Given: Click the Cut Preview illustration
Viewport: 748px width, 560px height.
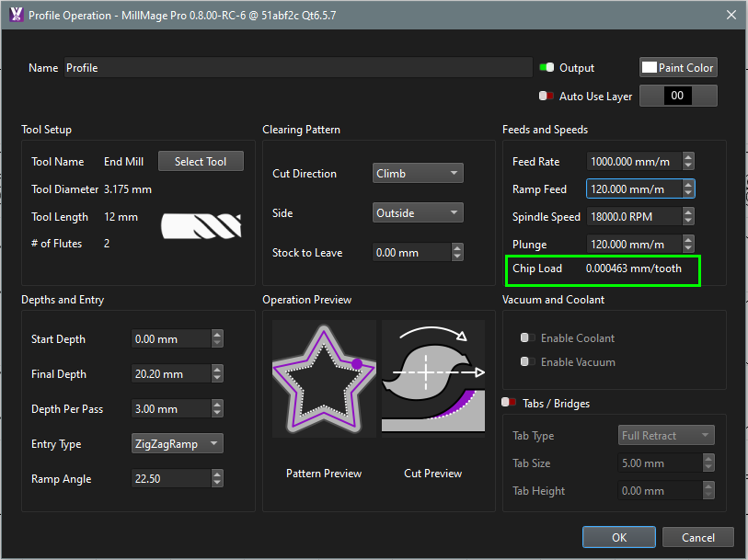Looking at the screenshot, I should pos(433,377).
